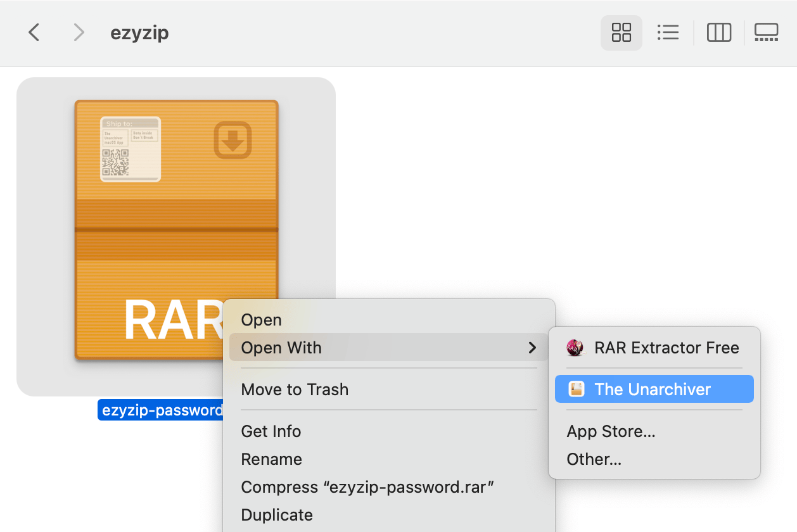Switch to list view mode
The height and width of the screenshot is (532, 797).
(x=668, y=32)
